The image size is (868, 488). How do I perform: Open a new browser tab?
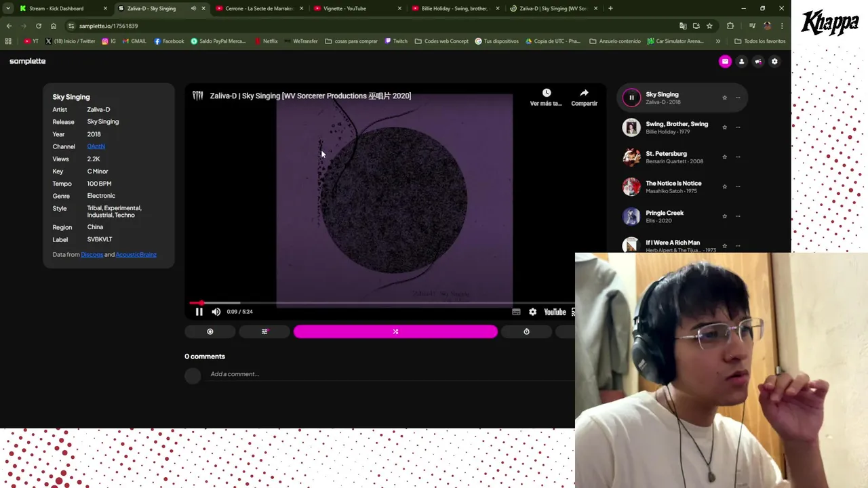click(610, 9)
